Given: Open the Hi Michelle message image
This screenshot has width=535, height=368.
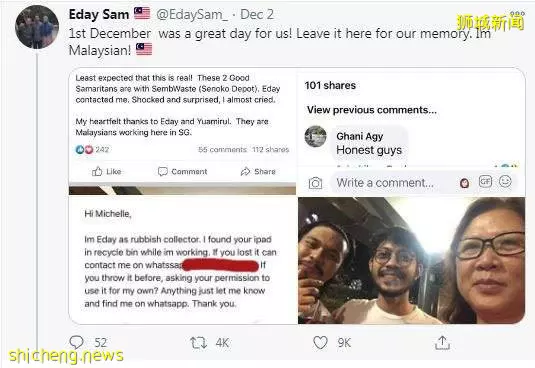Looking at the screenshot, I should coord(183,260).
